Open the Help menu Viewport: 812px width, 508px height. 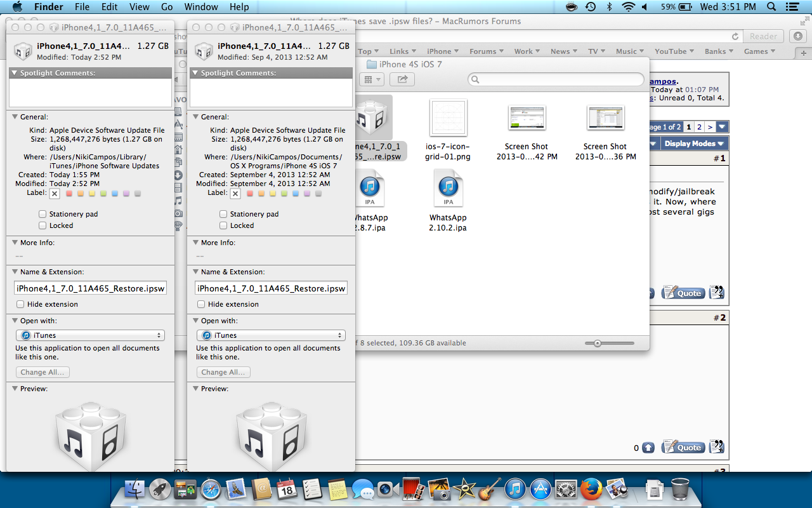tap(239, 7)
